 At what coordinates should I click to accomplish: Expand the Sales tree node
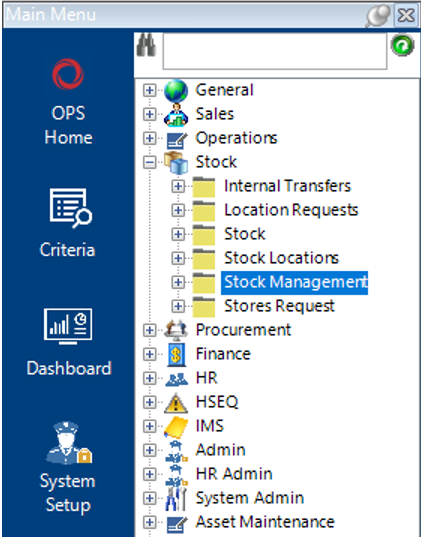coord(149,114)
